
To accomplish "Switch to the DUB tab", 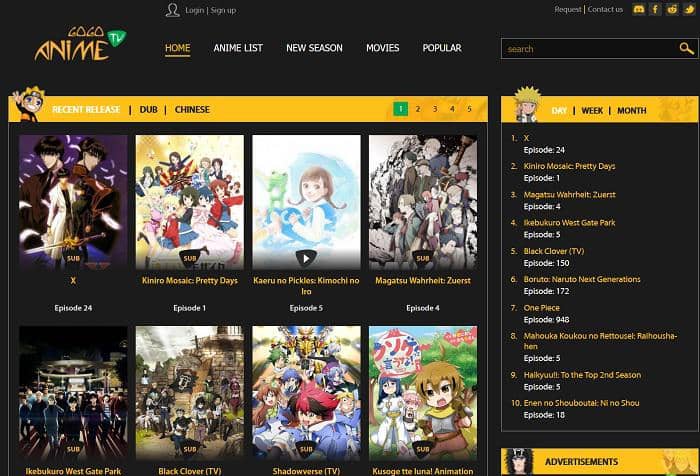I will point(148,109).
